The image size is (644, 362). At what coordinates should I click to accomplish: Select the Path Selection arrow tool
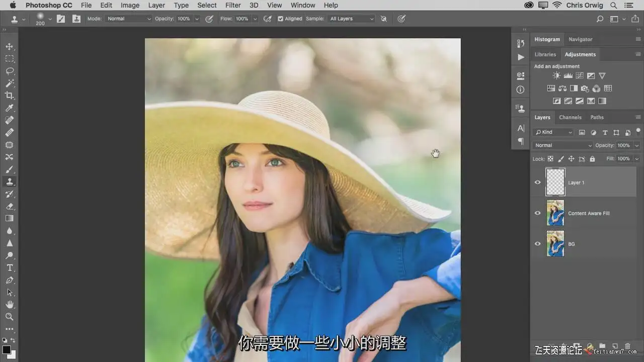[x=10, y=292]
